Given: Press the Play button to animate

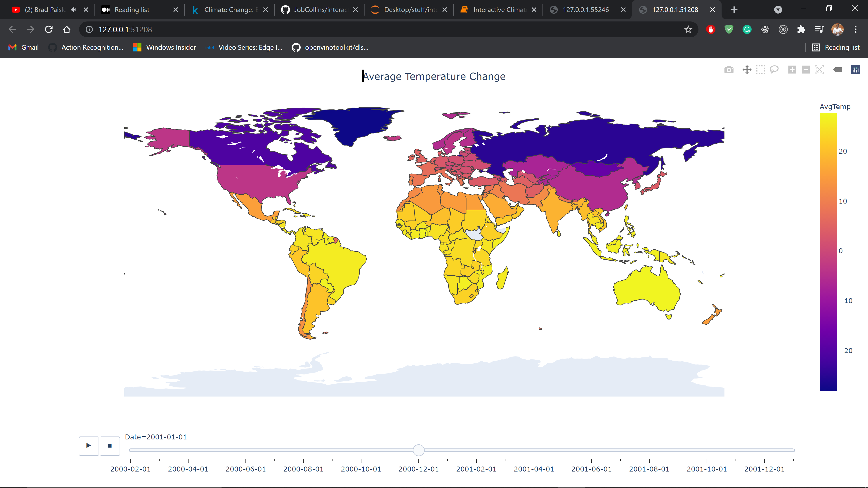Looking at the screenshot, I should (88, 446).
